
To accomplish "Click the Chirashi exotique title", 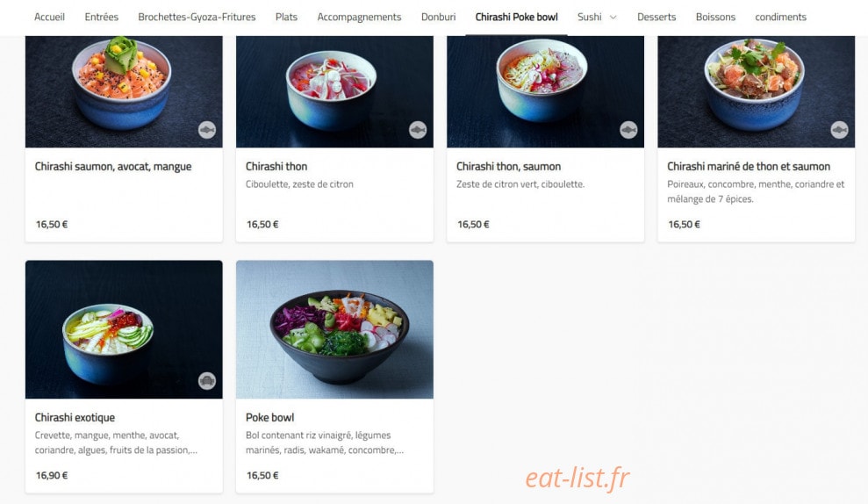I will (x=75, y=418).
